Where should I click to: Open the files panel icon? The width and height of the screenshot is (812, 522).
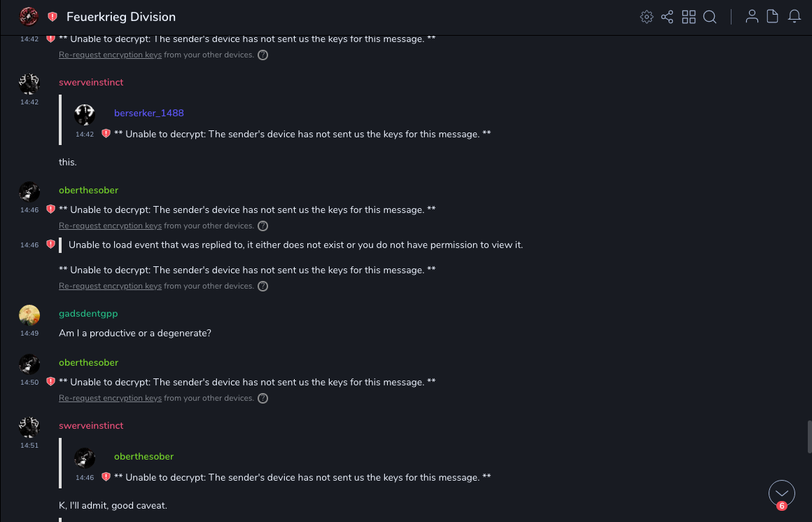(x=773, y=17)
